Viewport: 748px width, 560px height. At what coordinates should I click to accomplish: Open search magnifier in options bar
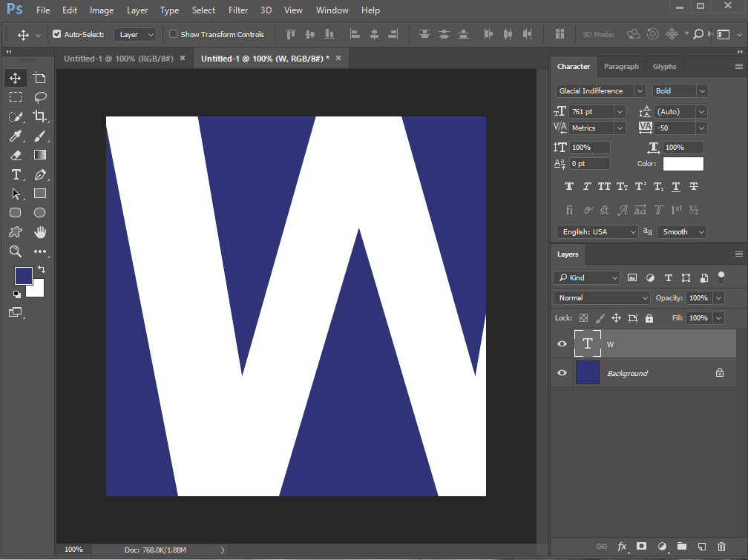(x=698, y=34)
